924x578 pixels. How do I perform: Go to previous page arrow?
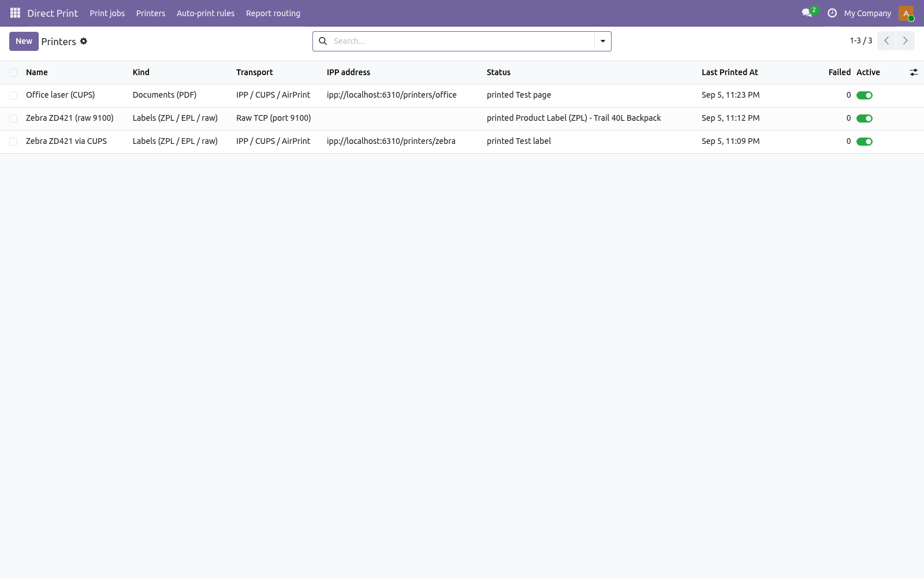click(886, 40)
